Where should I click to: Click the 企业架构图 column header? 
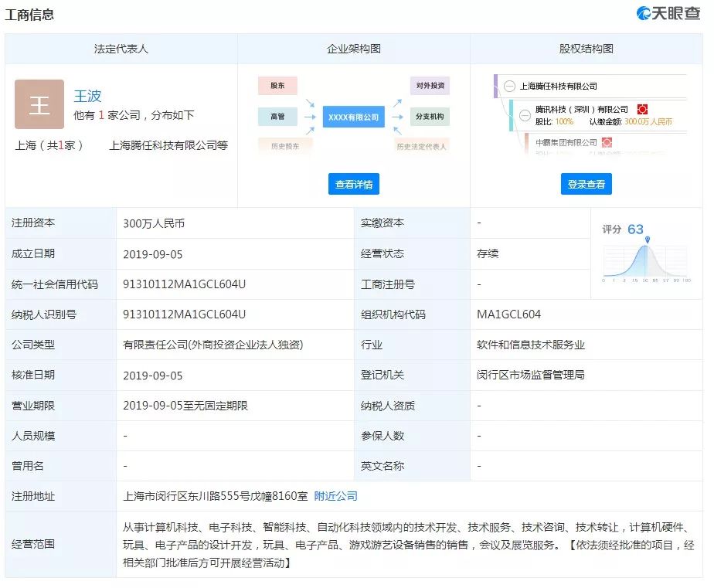354,49
